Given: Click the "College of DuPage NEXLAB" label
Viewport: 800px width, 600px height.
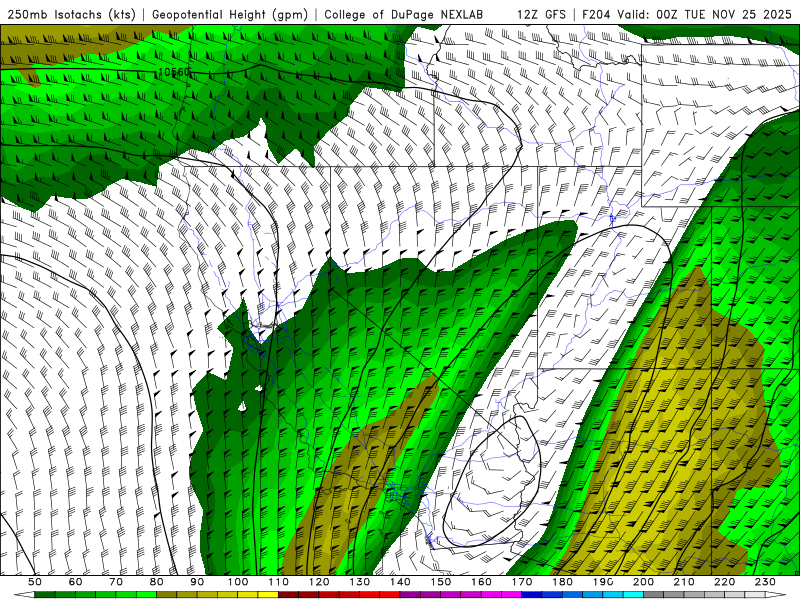Looking at the screenshot, I should tap(404, 15).
